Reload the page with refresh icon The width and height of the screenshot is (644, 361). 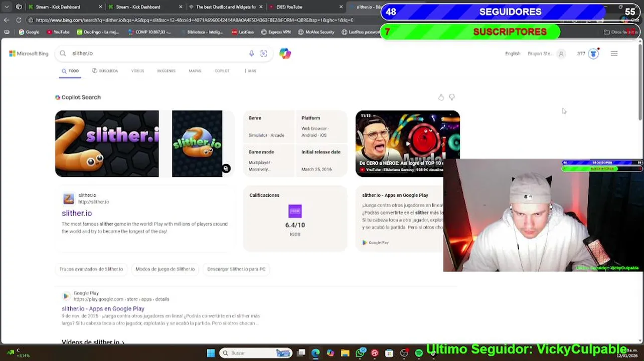[x=19, y=20]
